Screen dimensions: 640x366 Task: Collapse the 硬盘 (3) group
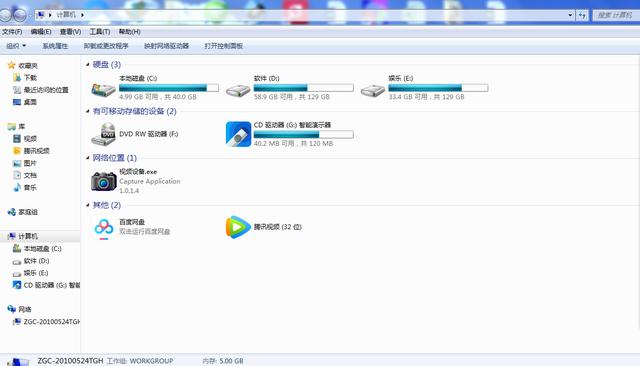87,64
